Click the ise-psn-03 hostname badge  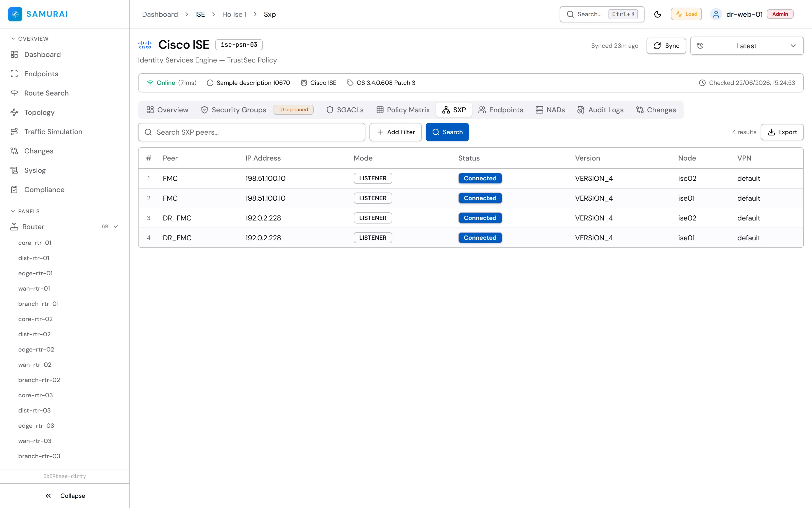click(239, 45)
